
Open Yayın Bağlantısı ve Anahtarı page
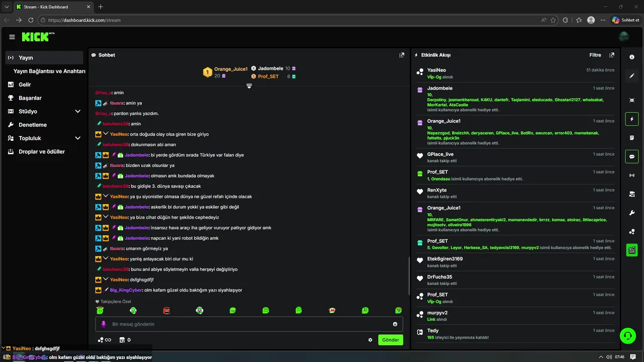(49, 71)
